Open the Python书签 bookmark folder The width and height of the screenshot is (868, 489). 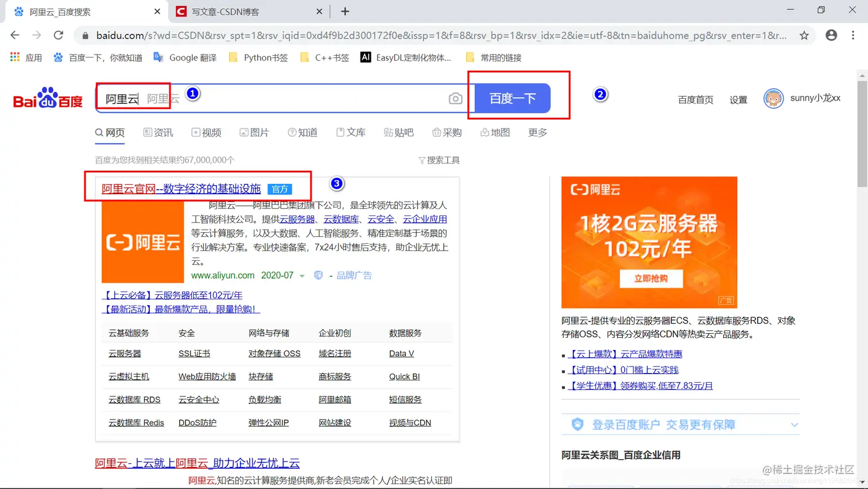258,57
